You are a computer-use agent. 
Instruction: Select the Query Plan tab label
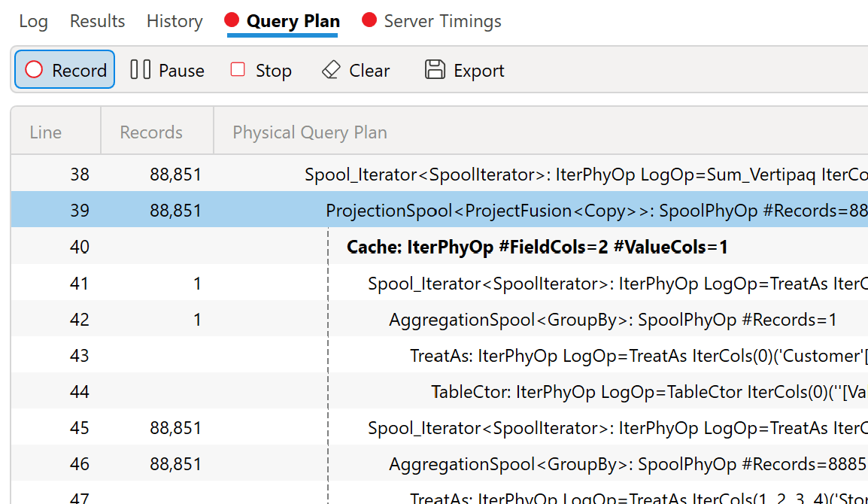coord(293,21)
